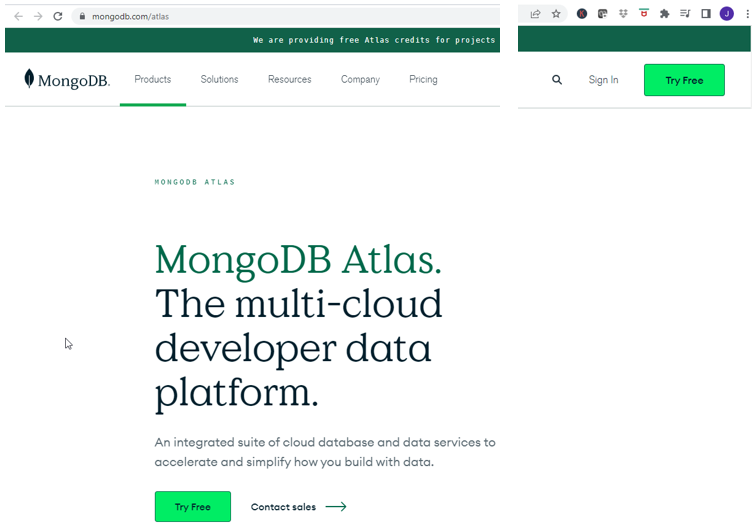Click the arrow next to Contact sales

pos(336,506)
